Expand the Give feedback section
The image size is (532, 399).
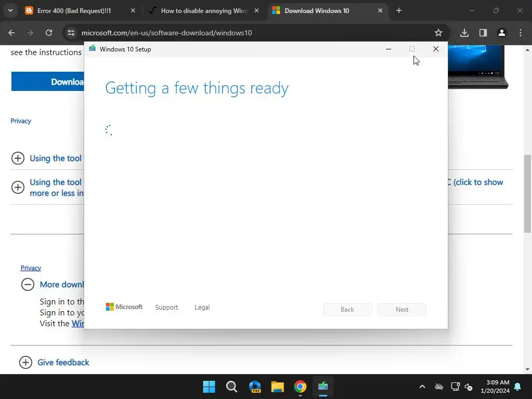coord(25,362)
